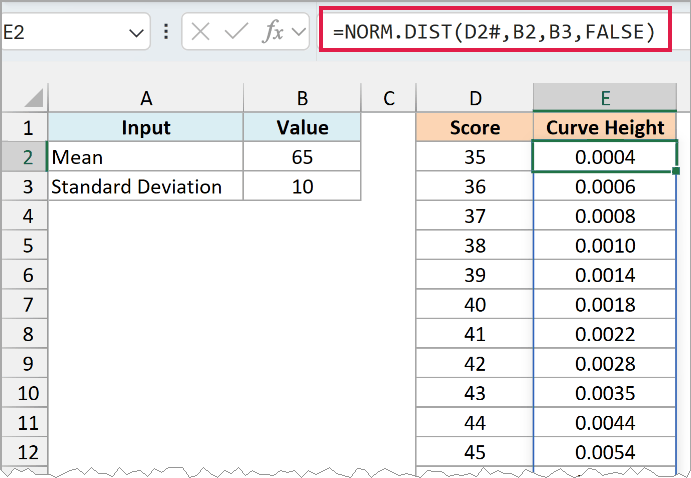Select row 4 header
Viewport: 691px width, 478px height.
click(24, 216)
